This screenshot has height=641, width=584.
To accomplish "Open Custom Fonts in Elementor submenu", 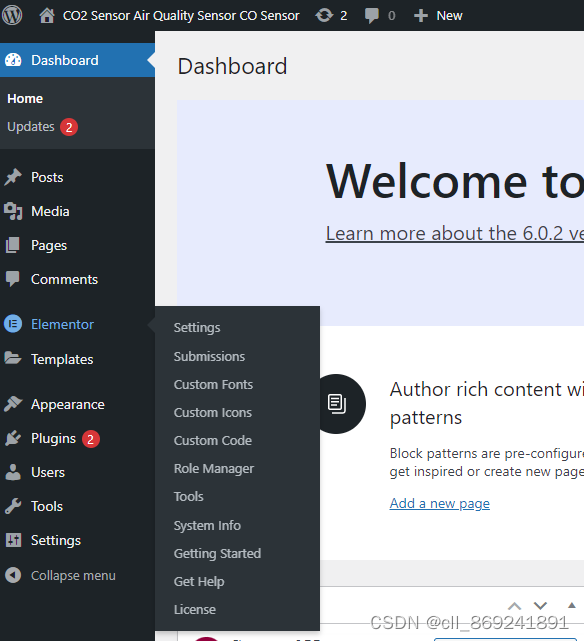I will coord(213,385).
